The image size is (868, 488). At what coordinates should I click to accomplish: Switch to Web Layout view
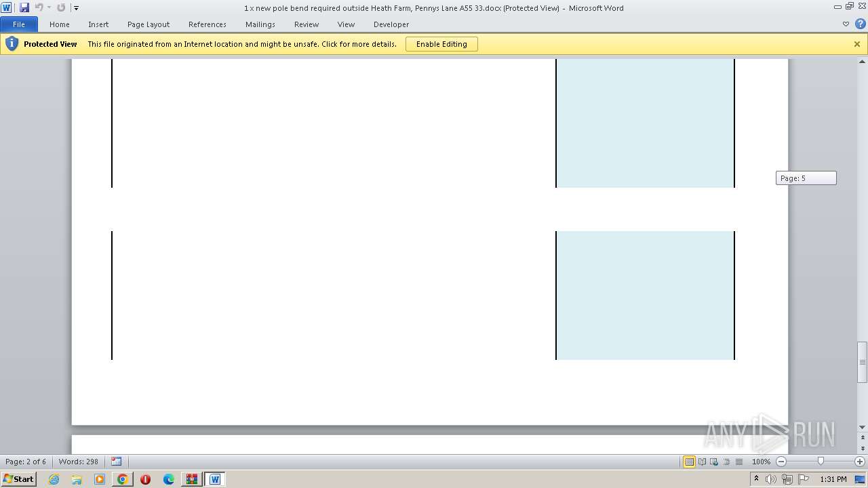pyautogui.click(x=715, y=462)
